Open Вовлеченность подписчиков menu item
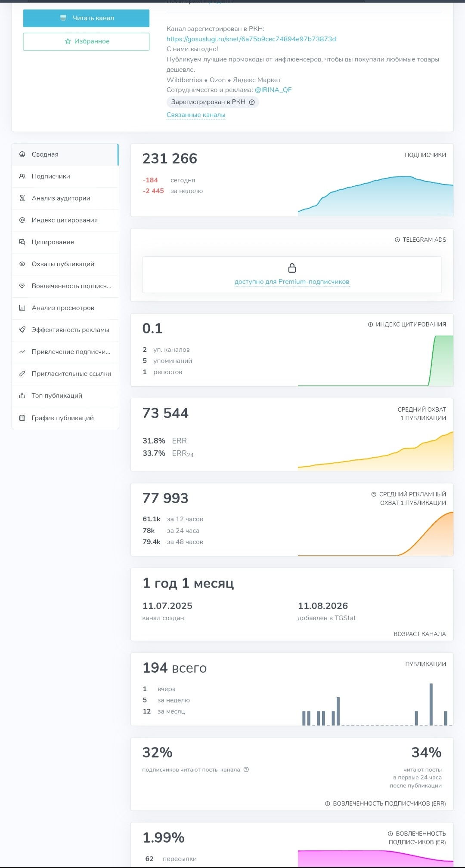The width and height of the screenshot is (465, 868). coord(65,286)
